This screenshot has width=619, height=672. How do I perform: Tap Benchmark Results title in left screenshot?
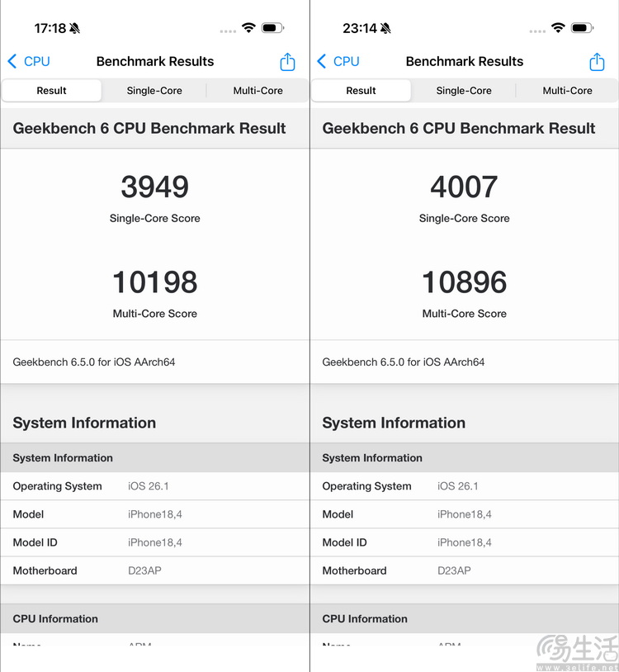point(155,61)
